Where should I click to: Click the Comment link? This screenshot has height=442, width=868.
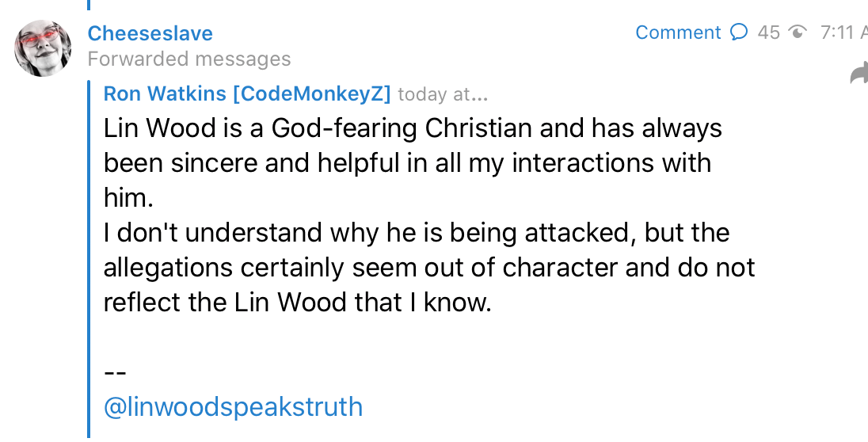[678, 32]
